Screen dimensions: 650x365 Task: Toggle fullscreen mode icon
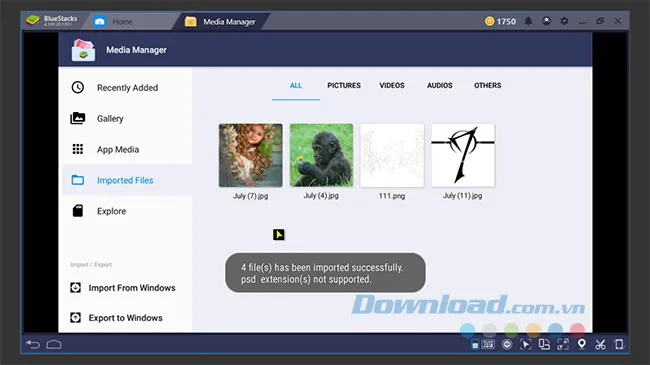(x=563, y=344)
